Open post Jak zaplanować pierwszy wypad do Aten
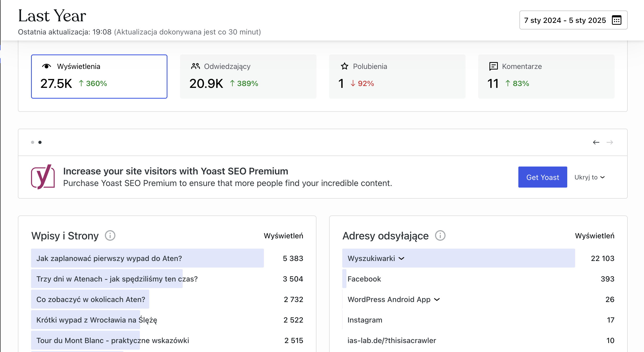 [x=109, y=258]
